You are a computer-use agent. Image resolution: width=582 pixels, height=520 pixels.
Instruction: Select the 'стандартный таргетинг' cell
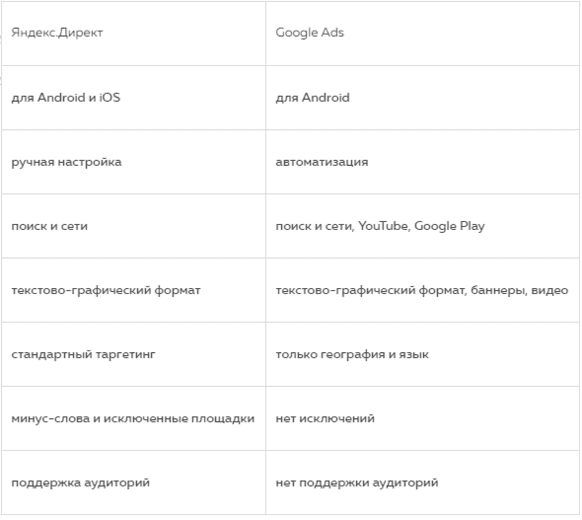coord(134,354)
